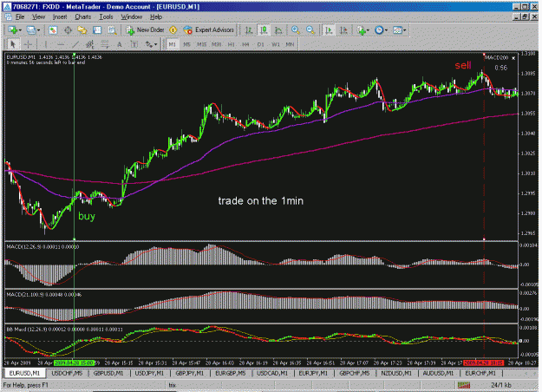Click the New Order button

(145, 30)
